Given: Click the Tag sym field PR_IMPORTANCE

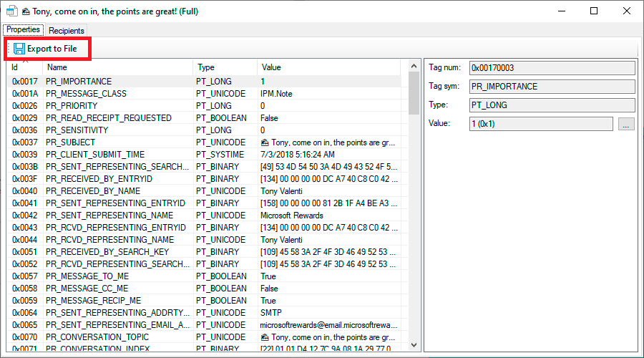Looking at the screenshot, I should (x=552, y=87).
